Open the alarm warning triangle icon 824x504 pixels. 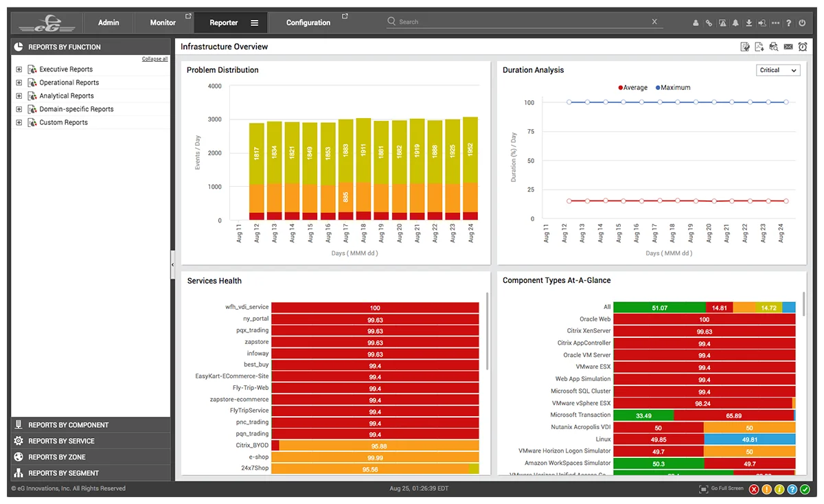point(722,23)
